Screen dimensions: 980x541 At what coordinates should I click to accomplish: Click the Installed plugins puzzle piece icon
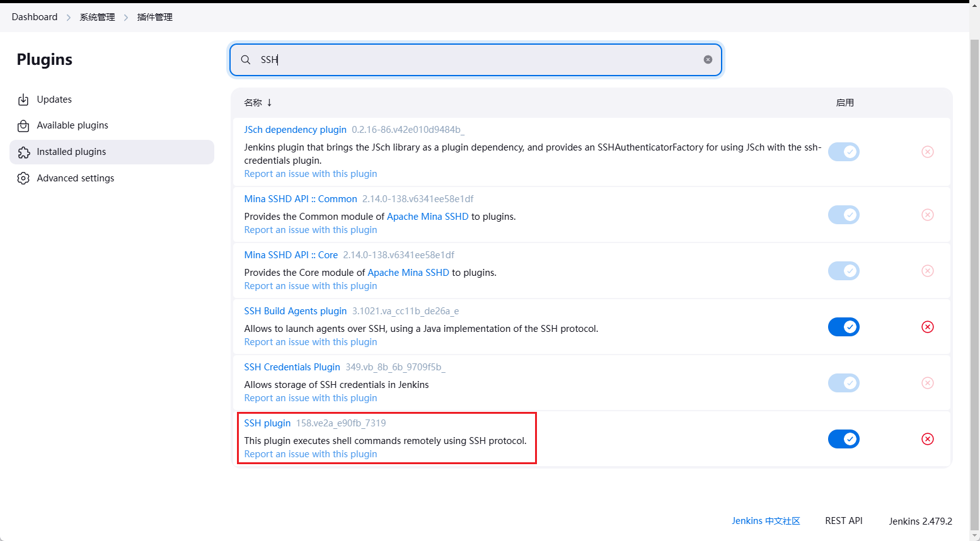point(24,152)
